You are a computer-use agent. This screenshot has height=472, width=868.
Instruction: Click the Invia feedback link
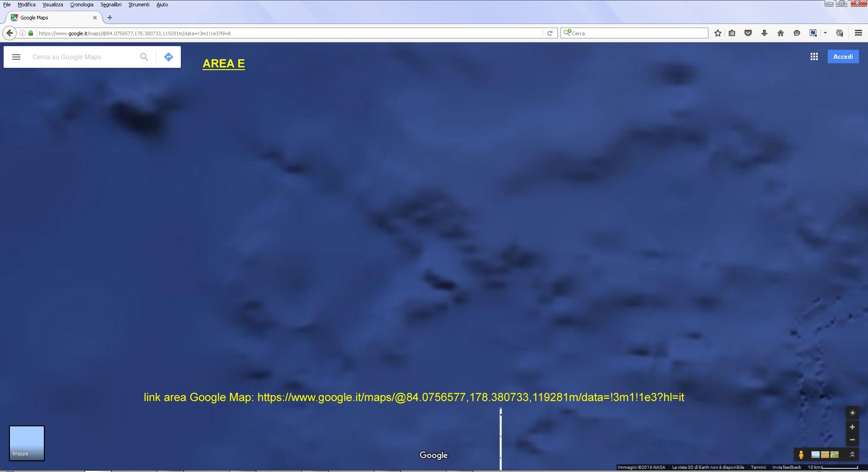tap(787, 467)
